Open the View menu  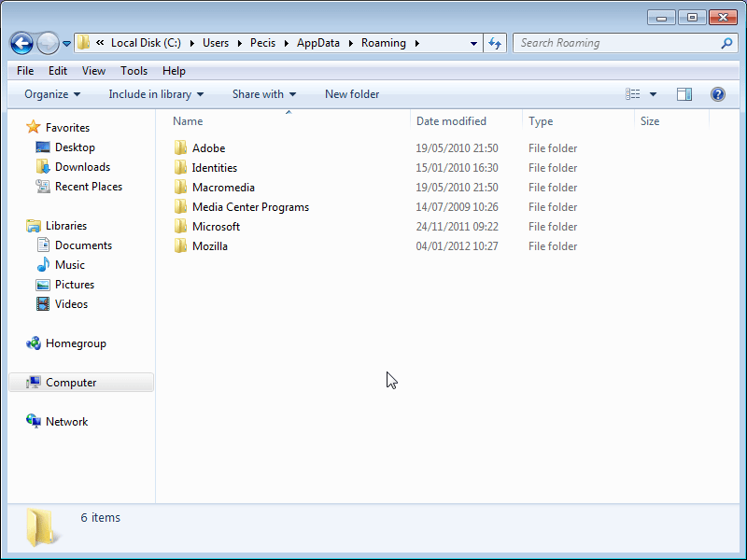(93, 71)
